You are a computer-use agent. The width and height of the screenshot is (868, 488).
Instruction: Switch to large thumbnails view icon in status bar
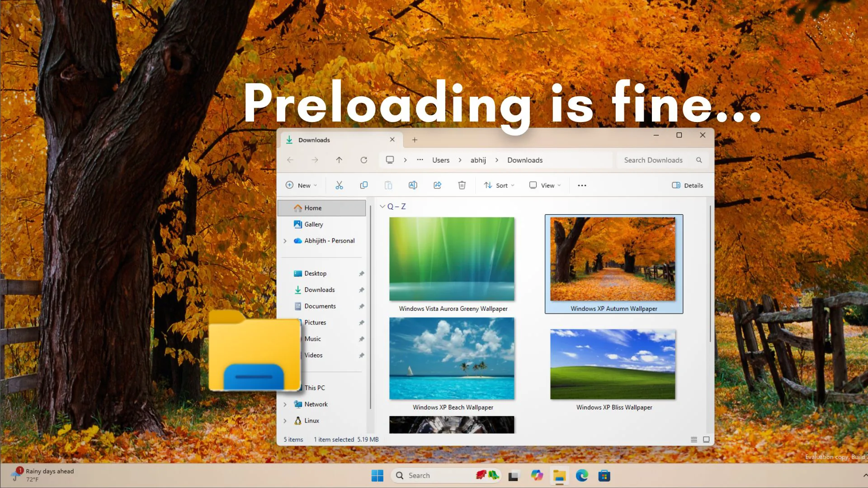[x=706, y=440]
